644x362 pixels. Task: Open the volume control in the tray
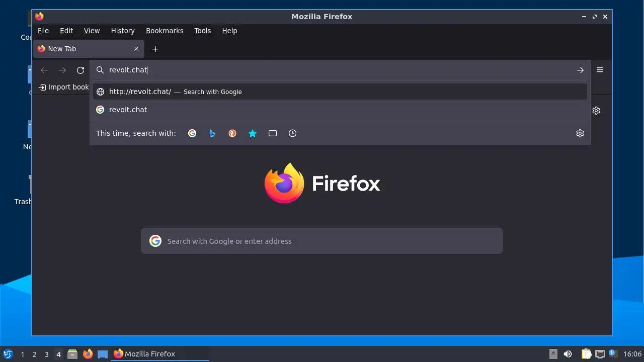(x=568, y=354)
